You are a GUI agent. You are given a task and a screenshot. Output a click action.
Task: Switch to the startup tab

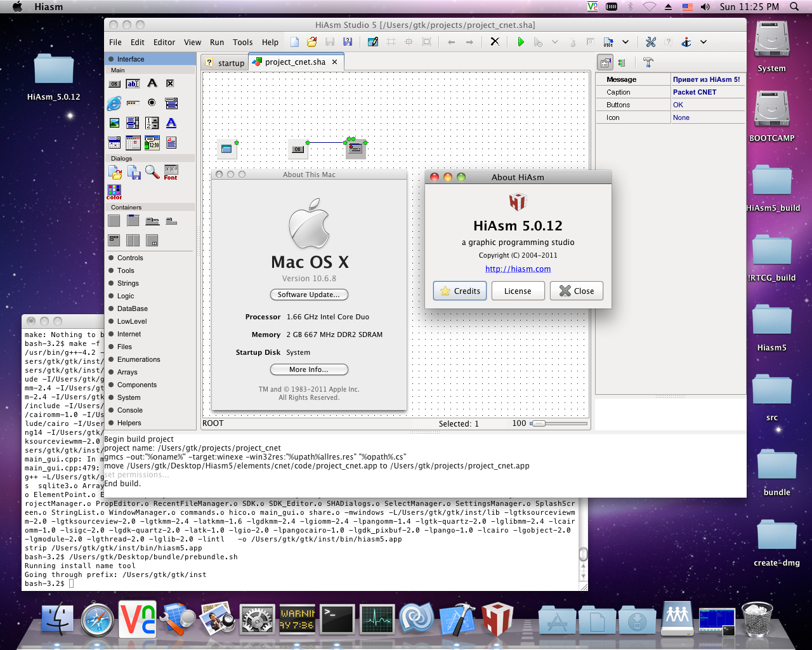coord(226,63)
